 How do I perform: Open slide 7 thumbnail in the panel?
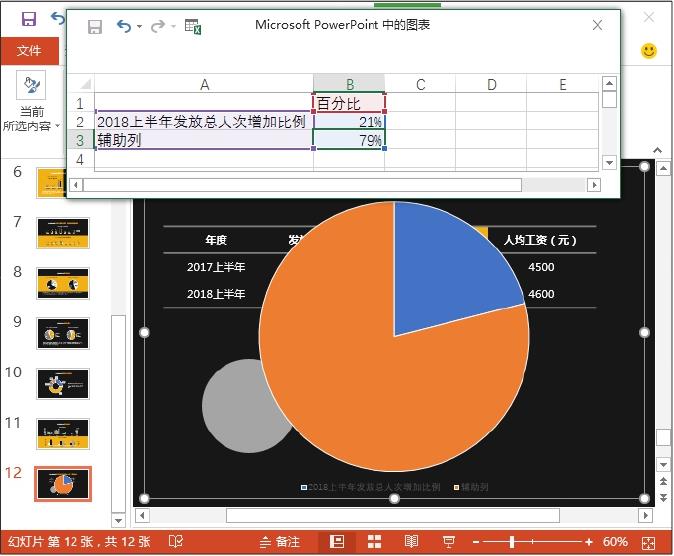(63, 232)
